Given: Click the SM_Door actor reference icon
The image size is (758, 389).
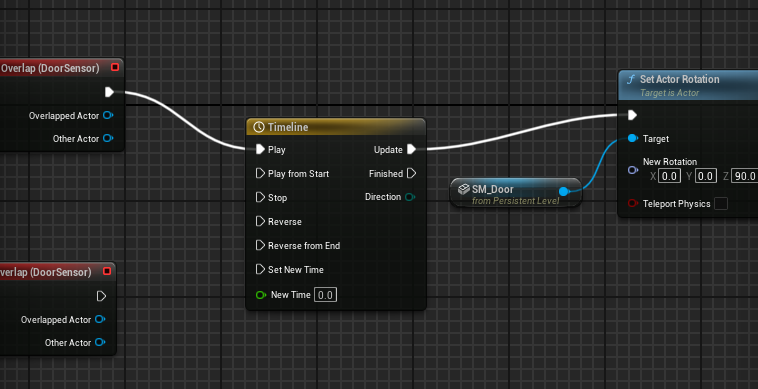Looking at the screenshot, I should click(464, 189).
